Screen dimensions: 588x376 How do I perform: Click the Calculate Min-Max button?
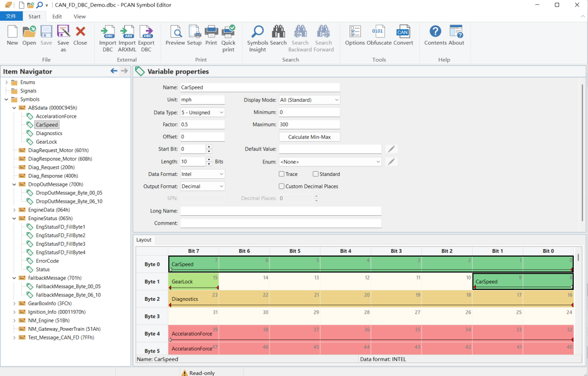[309, 137]
